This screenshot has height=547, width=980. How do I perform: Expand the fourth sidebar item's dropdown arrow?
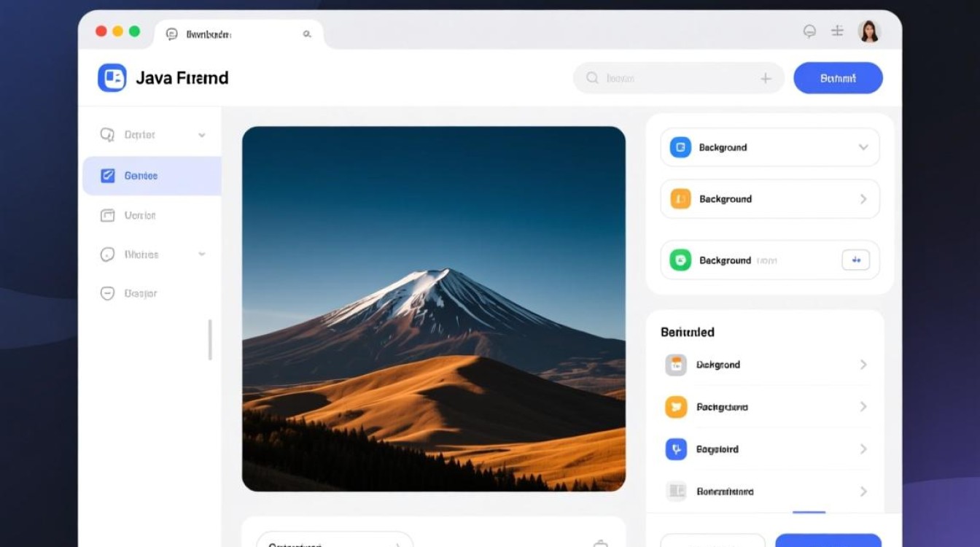pyautogui.click(x=202, y=255)
